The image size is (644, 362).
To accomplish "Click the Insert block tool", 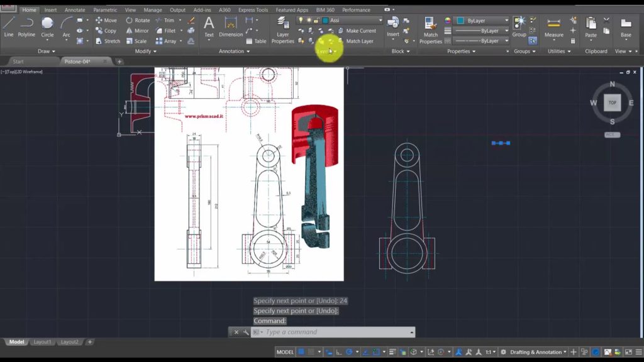I will 392,27.
